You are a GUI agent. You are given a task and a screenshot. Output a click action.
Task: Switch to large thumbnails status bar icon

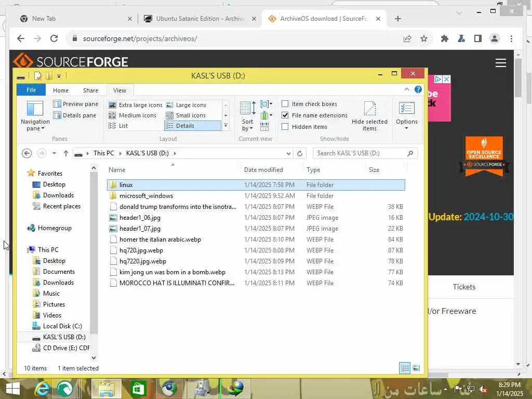pos(416,368)
